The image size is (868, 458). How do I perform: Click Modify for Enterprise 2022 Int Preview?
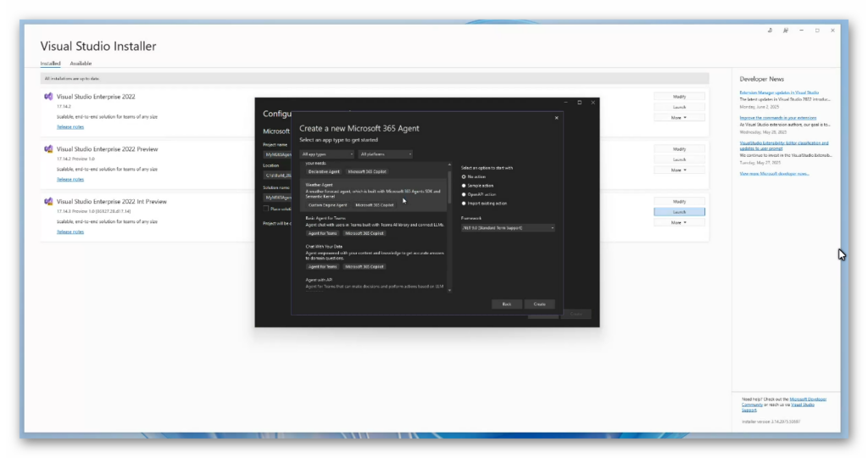679,202
